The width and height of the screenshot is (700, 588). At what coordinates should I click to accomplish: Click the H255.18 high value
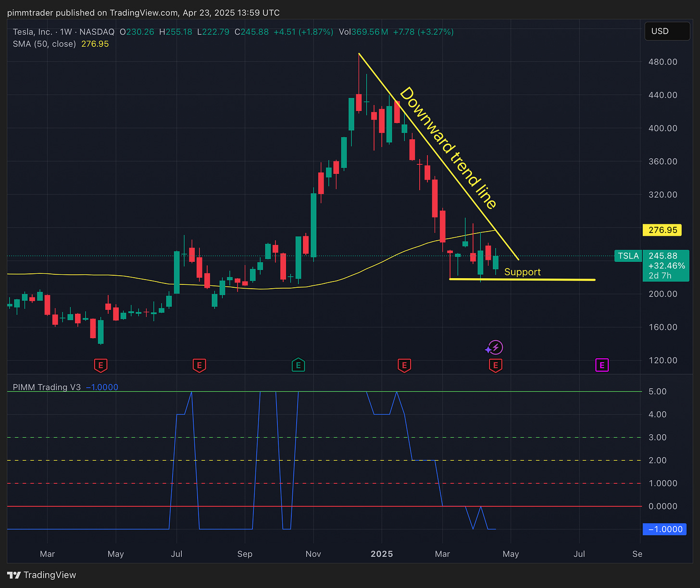[x=175, y=32]
